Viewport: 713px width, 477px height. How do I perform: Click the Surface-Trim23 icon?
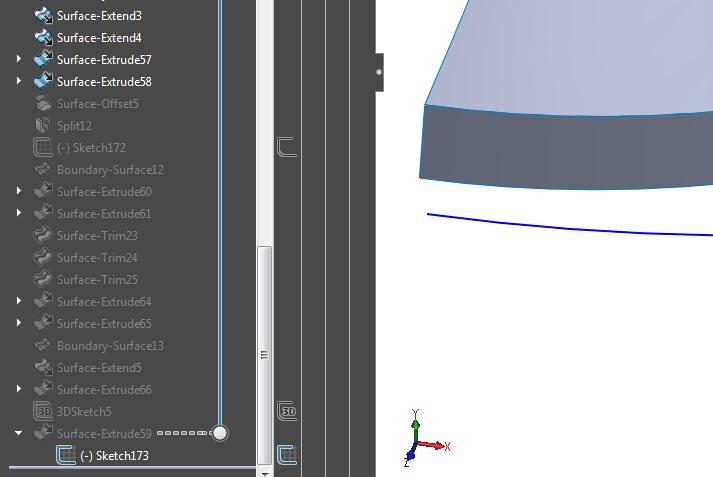coord(43,236)
